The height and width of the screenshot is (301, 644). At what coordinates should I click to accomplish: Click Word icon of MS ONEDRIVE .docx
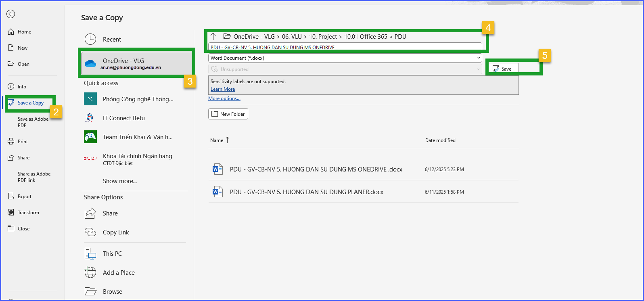[x=217, y=169]
